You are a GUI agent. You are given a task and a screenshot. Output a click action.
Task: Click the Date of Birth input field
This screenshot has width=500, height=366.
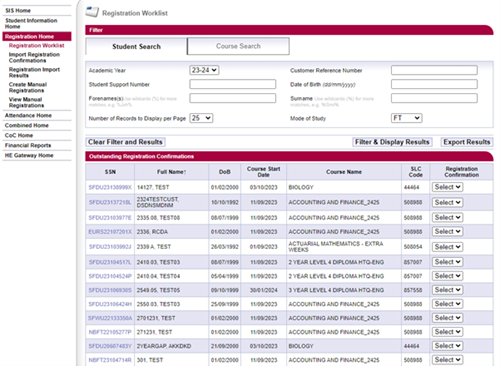434,84
